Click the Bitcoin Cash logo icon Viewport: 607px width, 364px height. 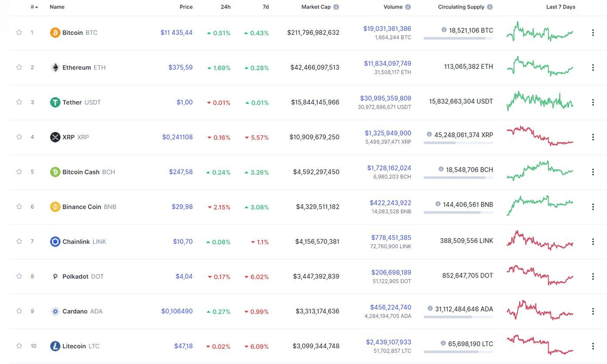click(55, 172)
